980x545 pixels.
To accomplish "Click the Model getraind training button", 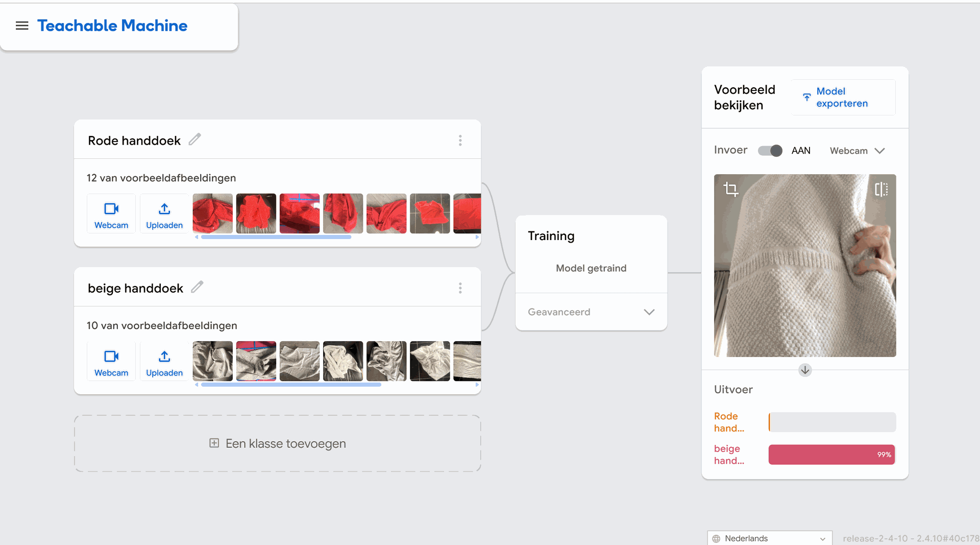I will point(591,268).
